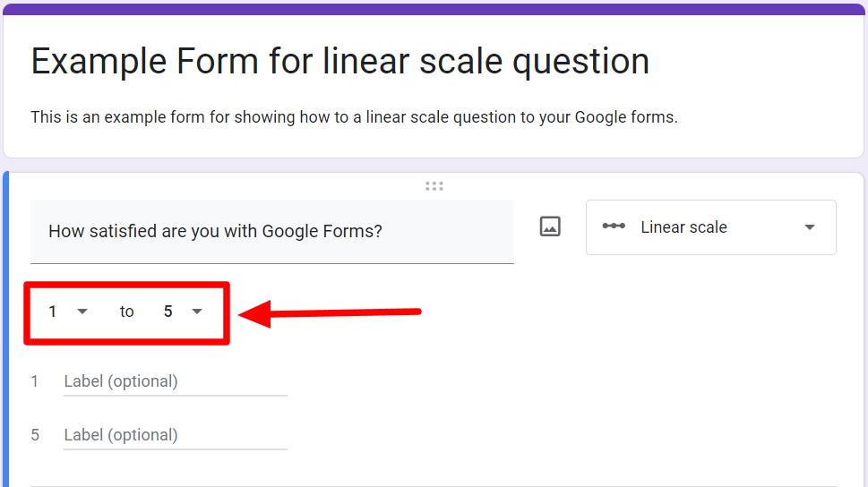Screen dimensions: 868x487
Task: Click the number 1 left of the first label field
Action: pyautogui.click(x=35, y=381)
